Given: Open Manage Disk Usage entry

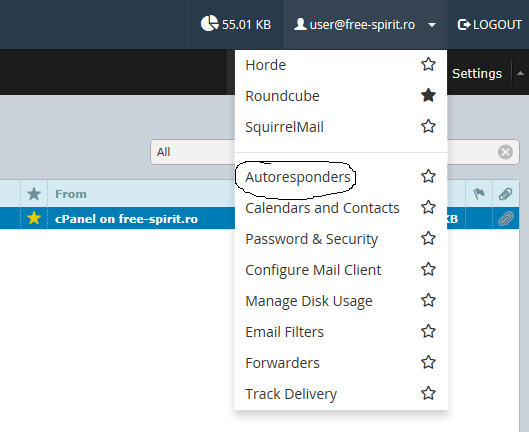Looking at the screenshot, I should [309, 301].
